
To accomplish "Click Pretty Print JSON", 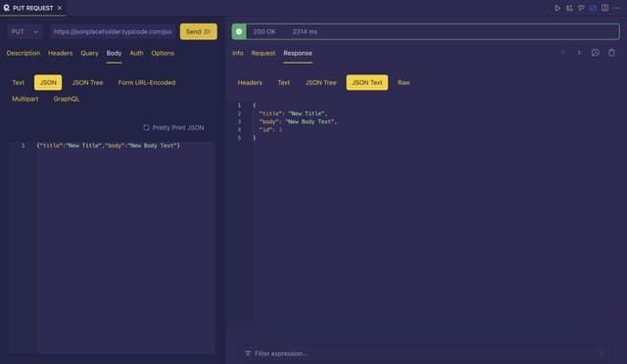I will click(x=173, y=128).
